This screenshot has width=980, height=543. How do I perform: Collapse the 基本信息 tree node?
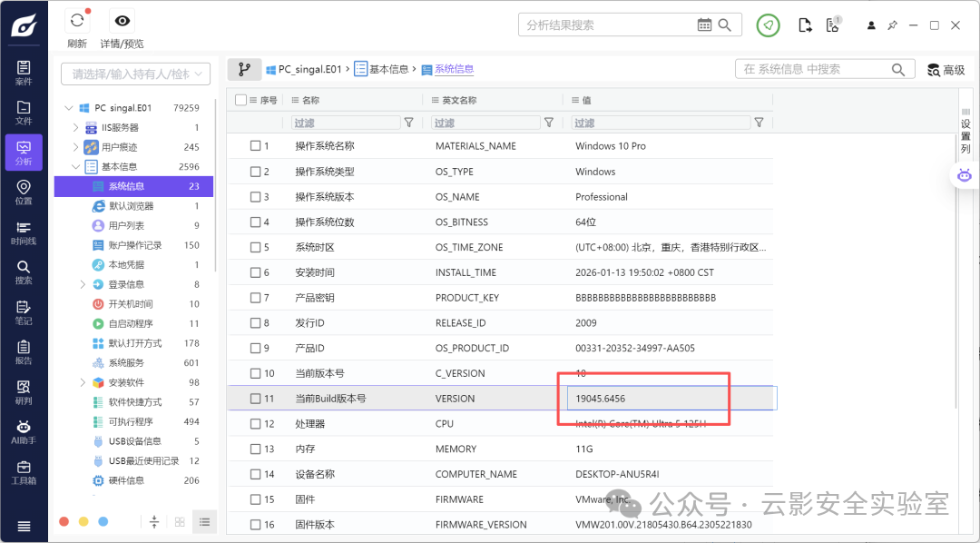point(76,167)
